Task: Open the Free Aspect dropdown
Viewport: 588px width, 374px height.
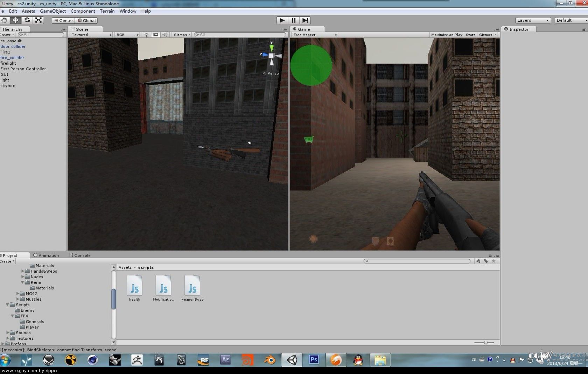Action: click(314, 35)
